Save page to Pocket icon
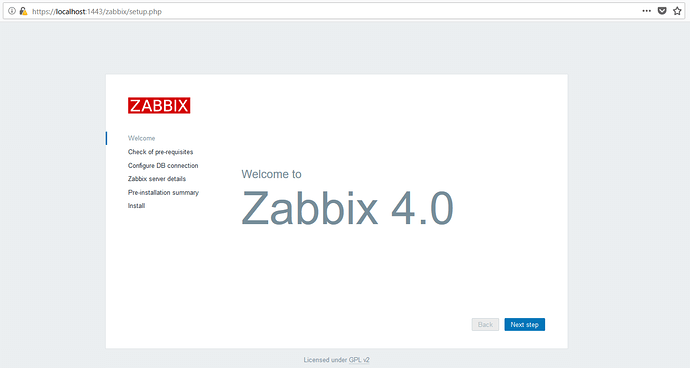 pyautogui.click(x=662, y=11)
